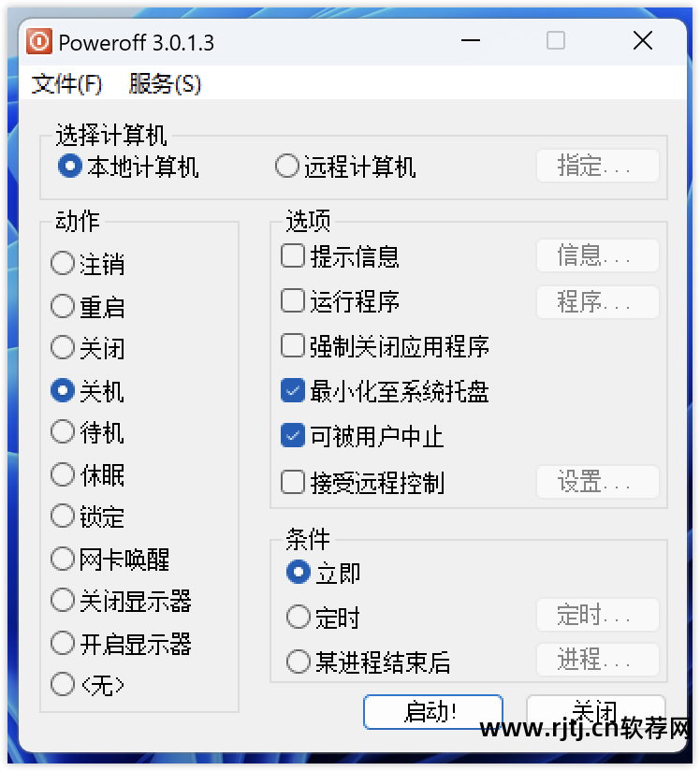Click the 定时... button to set a schedule
This screenshot has width=700, height=771.
point(596,615)
